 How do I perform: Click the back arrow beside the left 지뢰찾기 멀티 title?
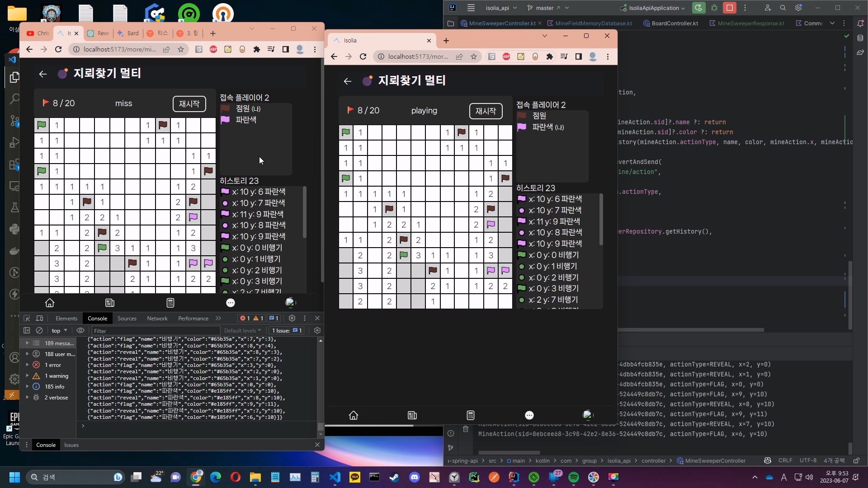[x=43, y=74]
